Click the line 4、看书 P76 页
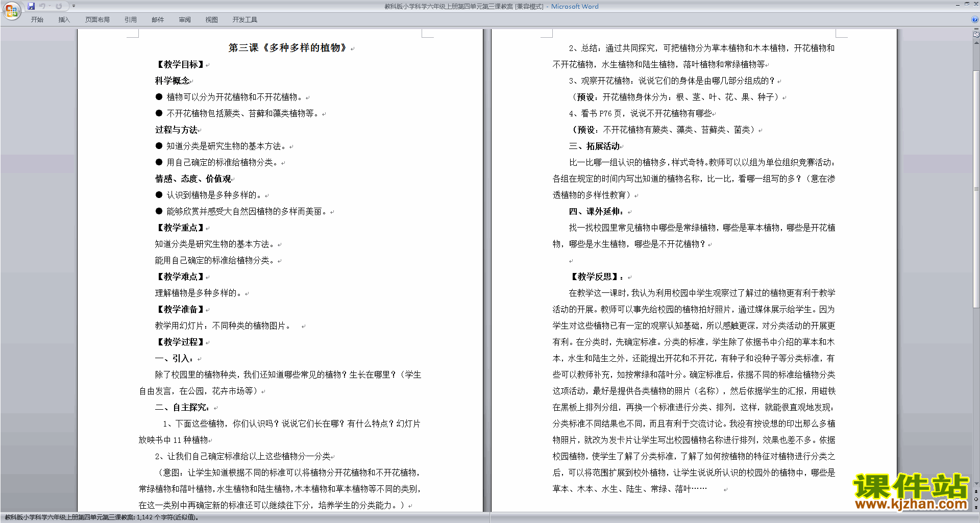The width and height of the screenshot is (980, 523). pyautogui.click(x=641, y=113)
